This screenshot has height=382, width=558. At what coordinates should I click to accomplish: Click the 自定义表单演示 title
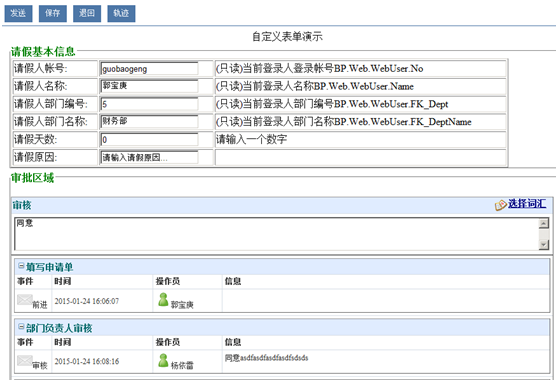(x=287, y=36)
